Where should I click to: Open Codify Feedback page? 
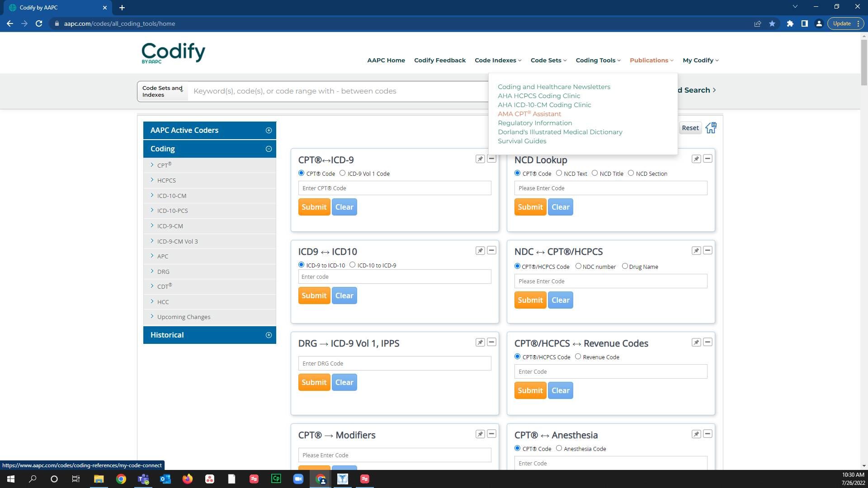[x=440, y=60]
